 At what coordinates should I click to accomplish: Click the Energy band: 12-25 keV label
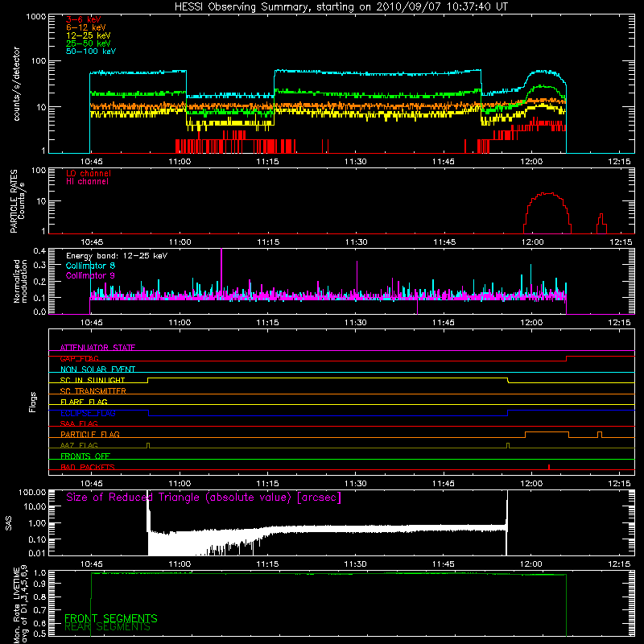tap(117, 256)
